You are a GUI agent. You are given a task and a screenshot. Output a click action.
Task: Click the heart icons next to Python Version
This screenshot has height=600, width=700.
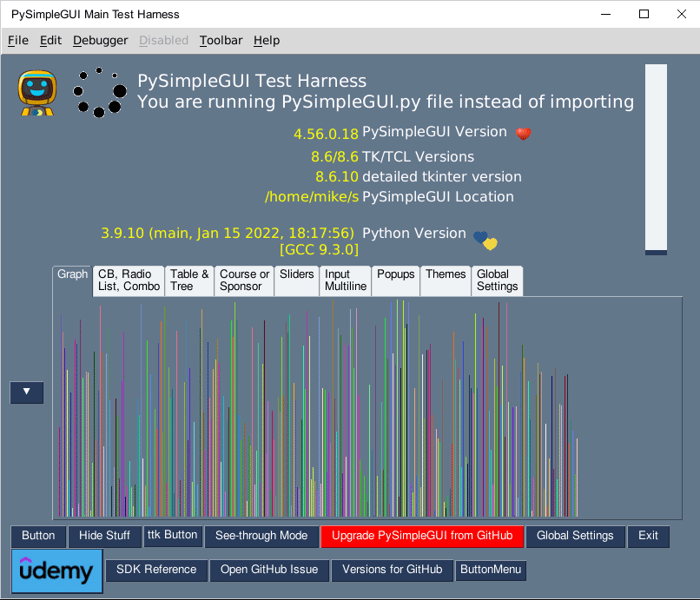point(484,239)
